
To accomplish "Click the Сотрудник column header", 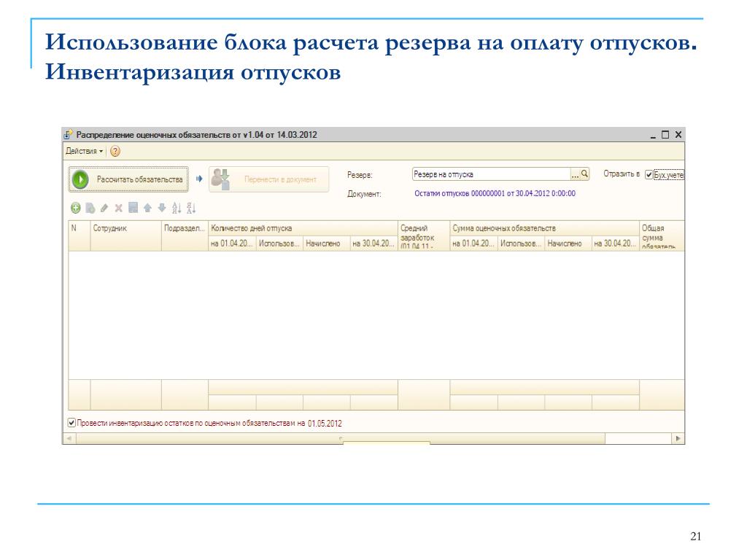I will click(125, 236).
